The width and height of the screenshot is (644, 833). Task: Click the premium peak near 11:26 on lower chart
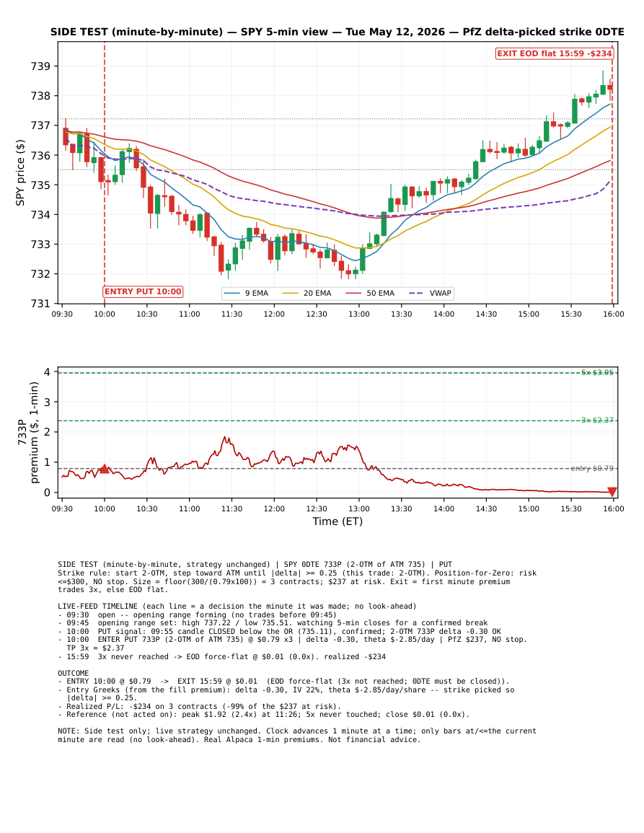[225, 438]
